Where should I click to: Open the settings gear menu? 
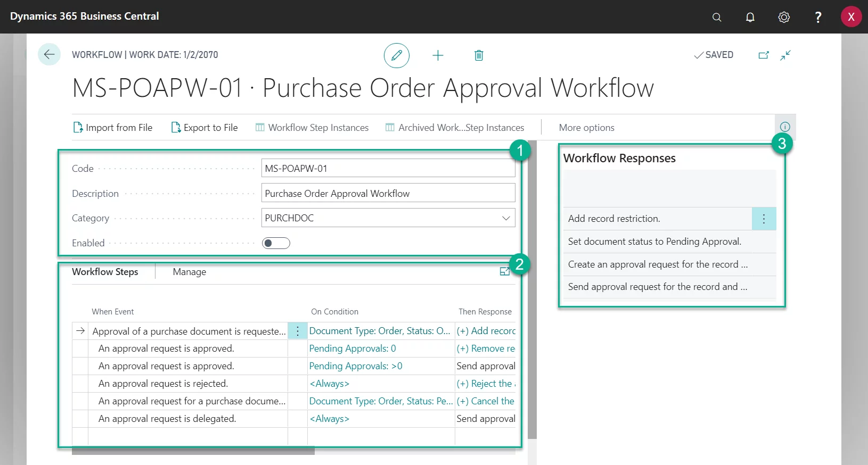(784, 17)
